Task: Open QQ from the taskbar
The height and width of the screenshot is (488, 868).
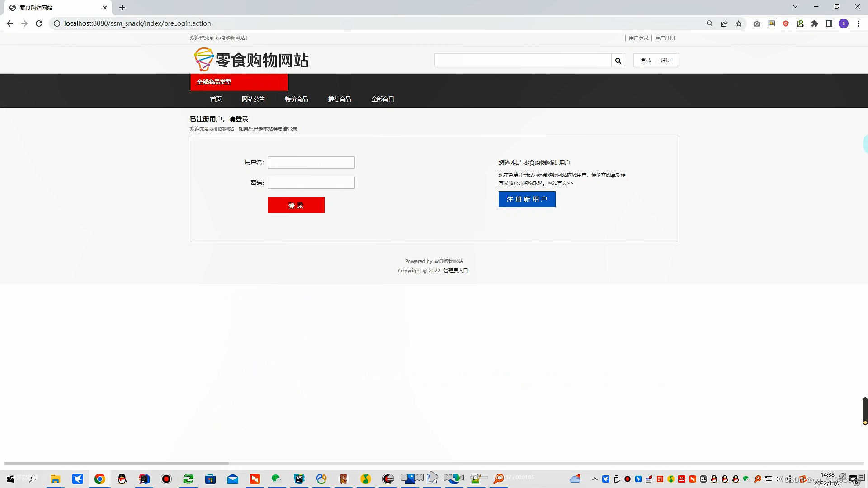Action: tap(122, 479)
